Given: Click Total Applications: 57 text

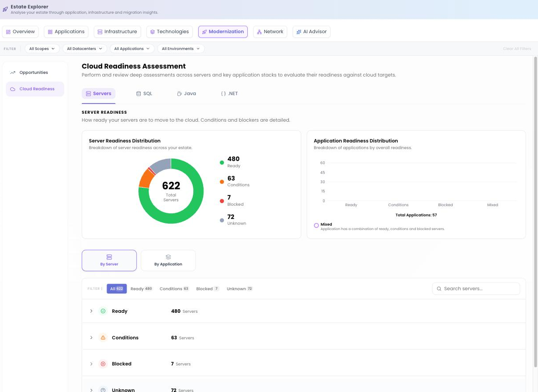Looking at the screenshot, I should click(x=416, y=215).
